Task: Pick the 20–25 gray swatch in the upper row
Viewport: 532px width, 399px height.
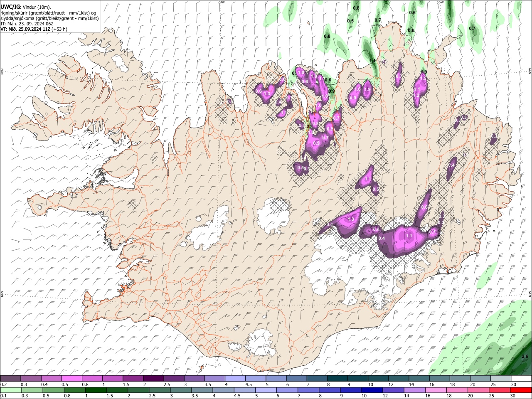Action: [480, 379]
